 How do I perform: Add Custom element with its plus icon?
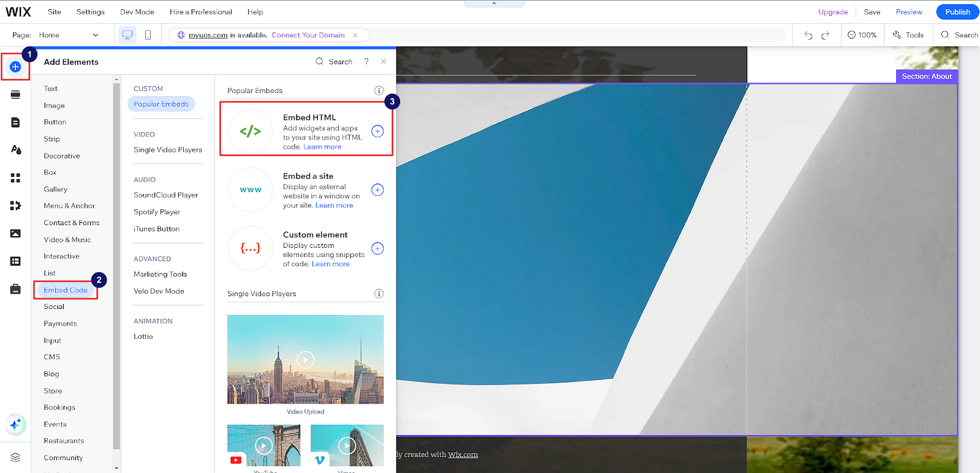[377, 248]
